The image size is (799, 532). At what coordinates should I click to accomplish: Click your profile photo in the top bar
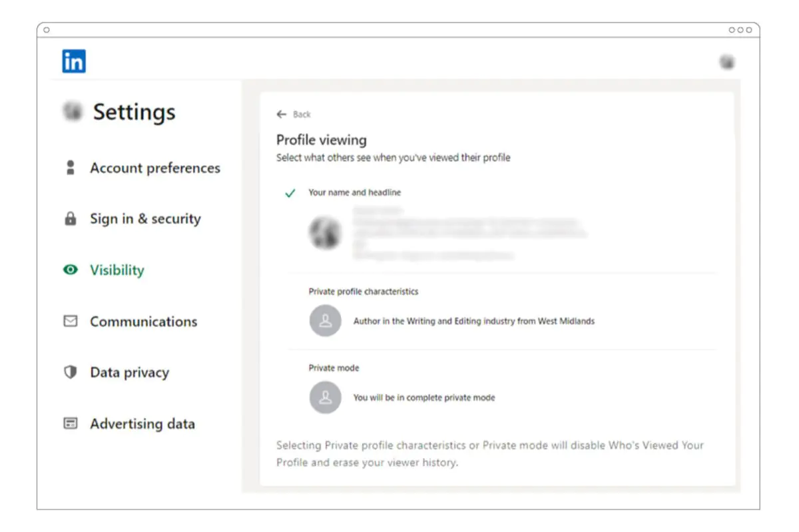click(x=727, y=61)
